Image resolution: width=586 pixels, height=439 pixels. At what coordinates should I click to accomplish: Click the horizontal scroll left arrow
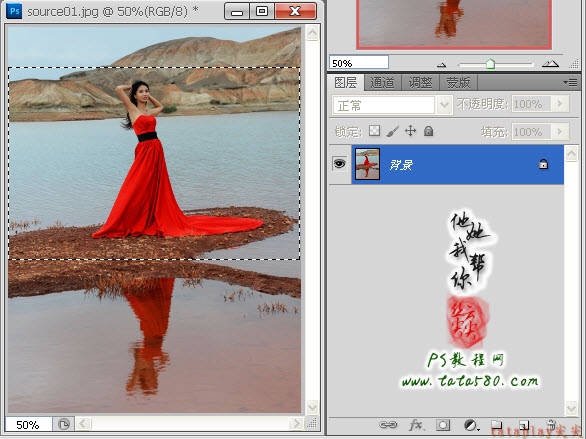(x=84, y=424)
